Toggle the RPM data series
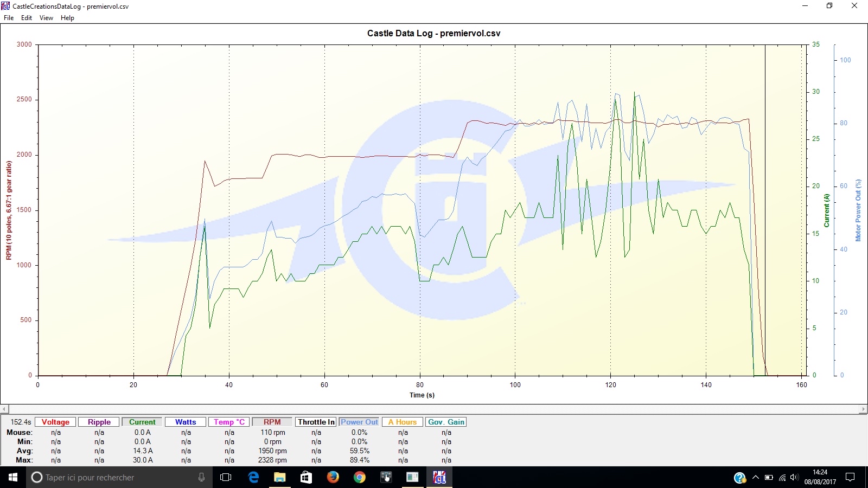Viewport: 868px width, 488px height. [272, 422]
